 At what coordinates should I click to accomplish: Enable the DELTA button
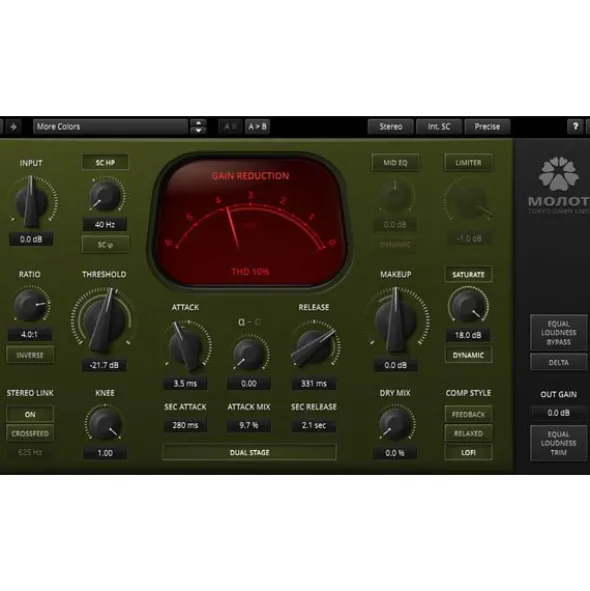pos(558,362)
